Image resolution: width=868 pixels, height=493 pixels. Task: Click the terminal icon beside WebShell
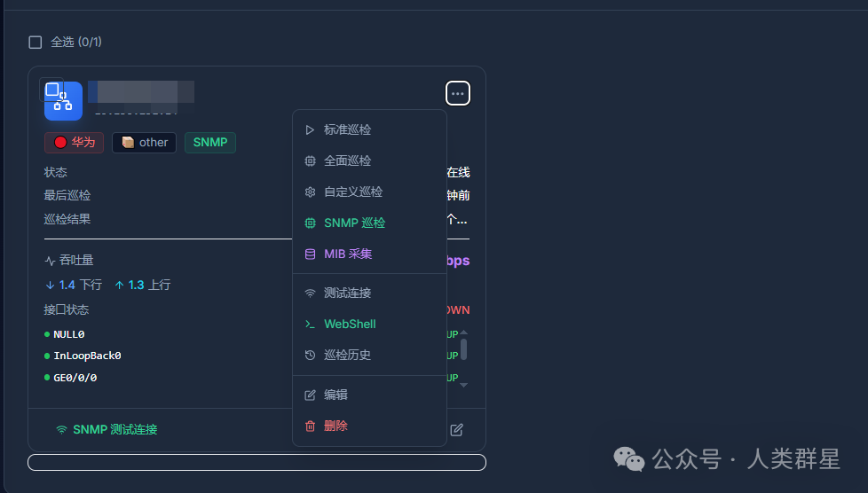[x=310, y=325]
